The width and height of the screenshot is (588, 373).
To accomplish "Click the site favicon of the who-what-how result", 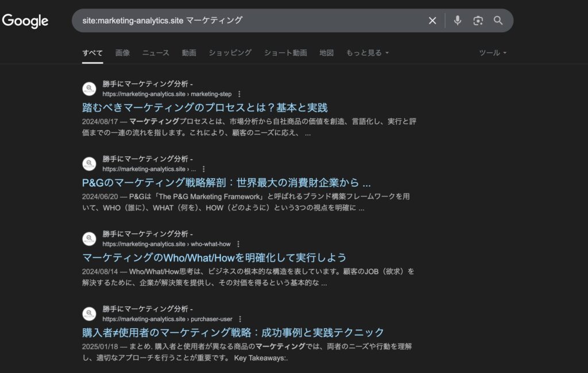I will pyautogui.click(x=89, y=239).
